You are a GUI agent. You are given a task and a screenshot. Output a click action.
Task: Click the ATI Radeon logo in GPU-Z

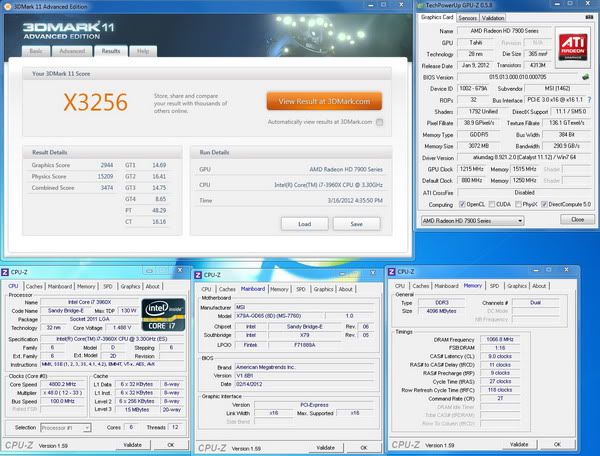tap(573, 47)
